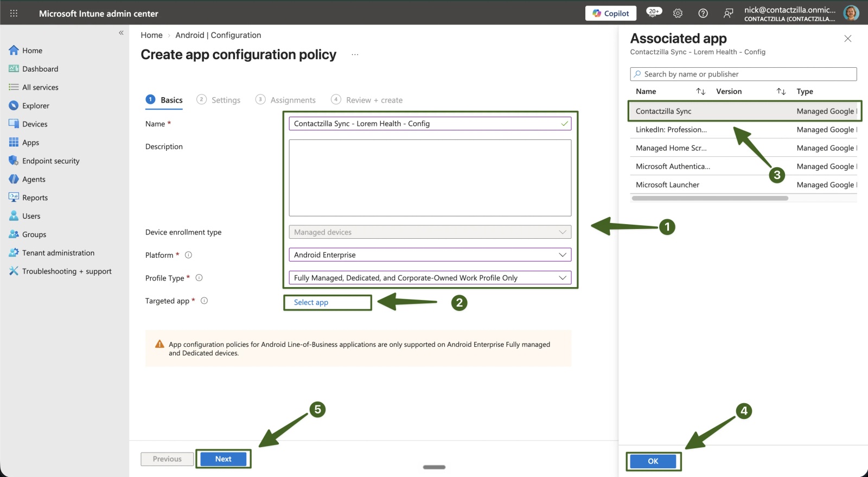Expand the Device enrollment type dropdown

(x=430, y=232)
